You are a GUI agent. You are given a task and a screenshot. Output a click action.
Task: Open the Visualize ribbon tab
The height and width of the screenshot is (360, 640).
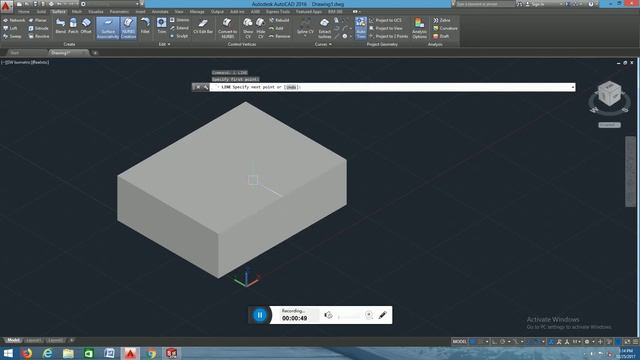(96, 12)
